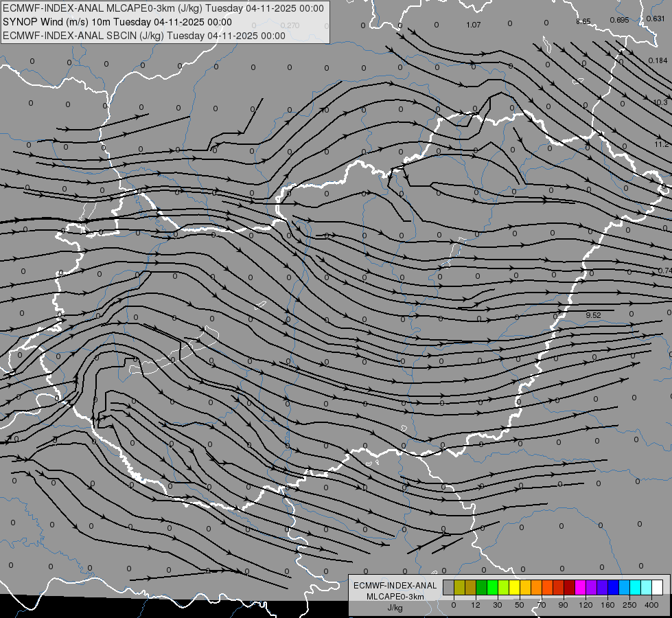Click the 11.2 value on the map
This screenshot has height=618, width=672.
pyautogui.click(x=662, y=144)
